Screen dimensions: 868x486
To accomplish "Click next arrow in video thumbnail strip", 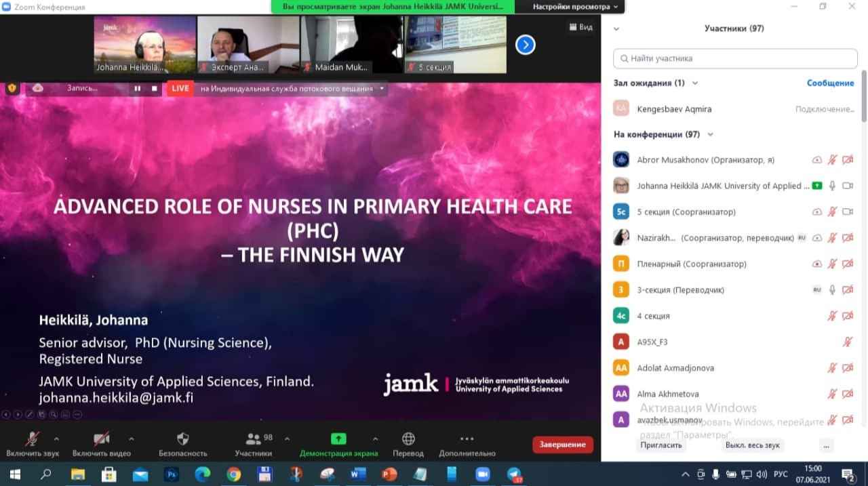I will pos(525,45).
